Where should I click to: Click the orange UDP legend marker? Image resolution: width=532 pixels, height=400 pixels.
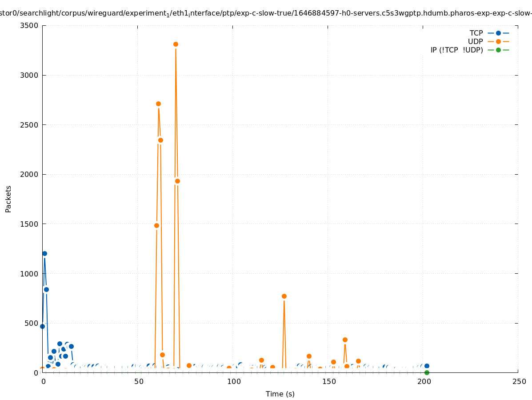498,41
